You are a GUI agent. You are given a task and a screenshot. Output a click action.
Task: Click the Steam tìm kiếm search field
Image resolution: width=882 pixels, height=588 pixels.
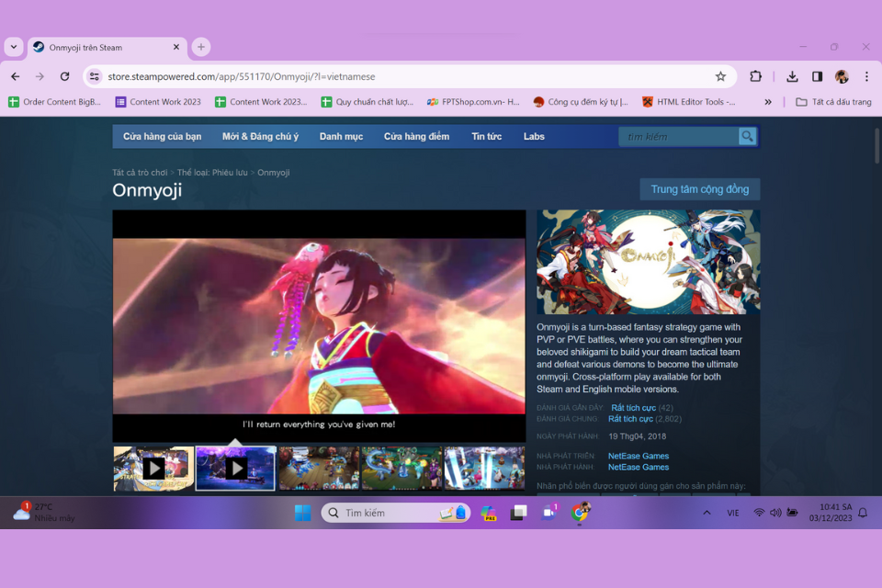coord(678,137)
